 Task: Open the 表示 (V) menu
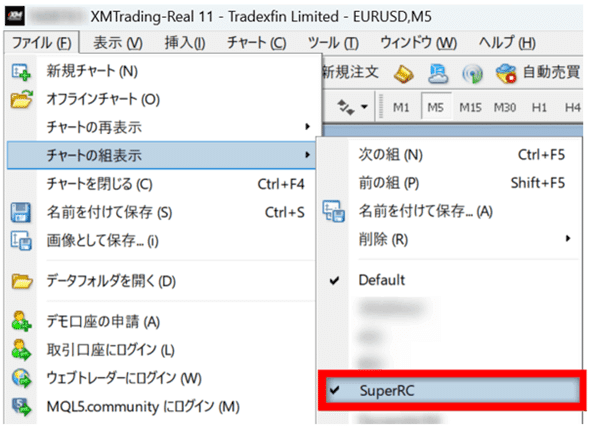[118, 43]
